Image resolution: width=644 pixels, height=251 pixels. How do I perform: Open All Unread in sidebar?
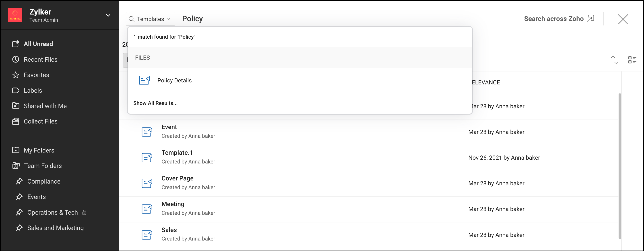click(38, 44)
